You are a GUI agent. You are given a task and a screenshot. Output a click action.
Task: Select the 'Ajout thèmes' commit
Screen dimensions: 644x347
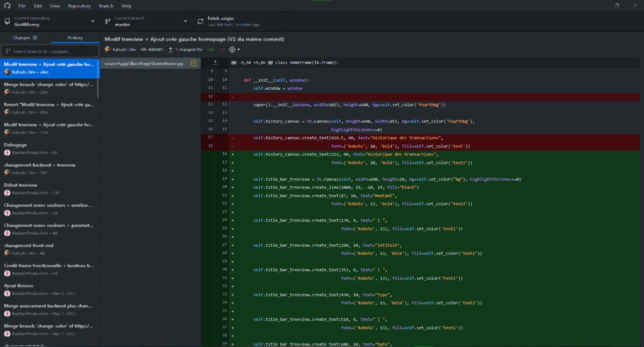[50, 290]
